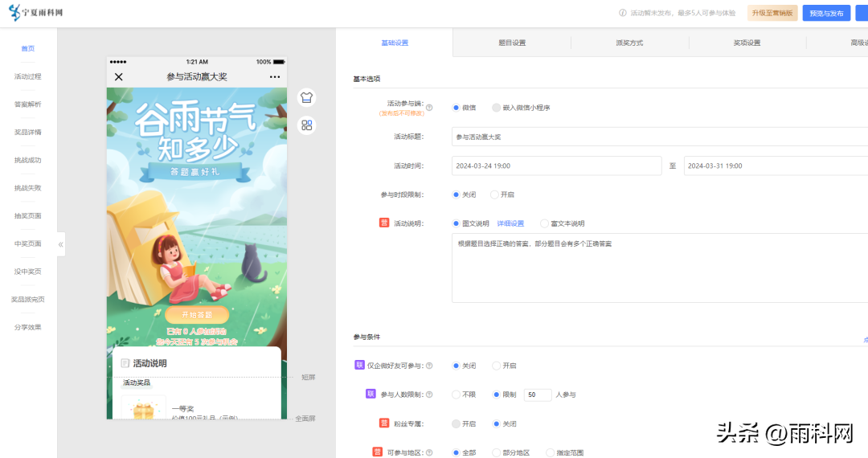Open the three-dots menu in phone preview
Screen dimensions: 868x458
(x=275, y=77)
